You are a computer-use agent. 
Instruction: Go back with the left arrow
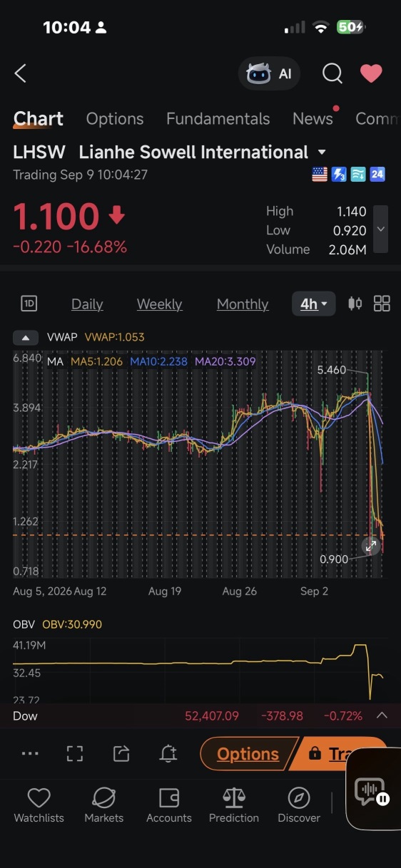(21, 73)
